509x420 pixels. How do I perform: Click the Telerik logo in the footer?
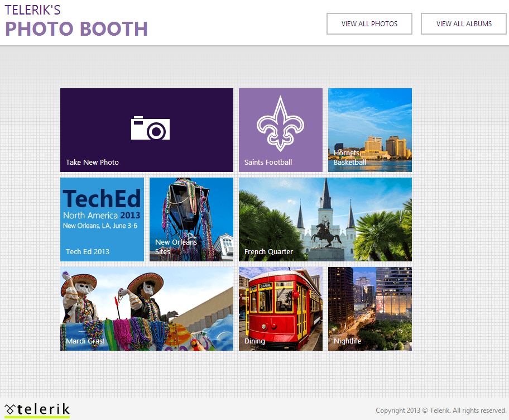coord(37,409)
